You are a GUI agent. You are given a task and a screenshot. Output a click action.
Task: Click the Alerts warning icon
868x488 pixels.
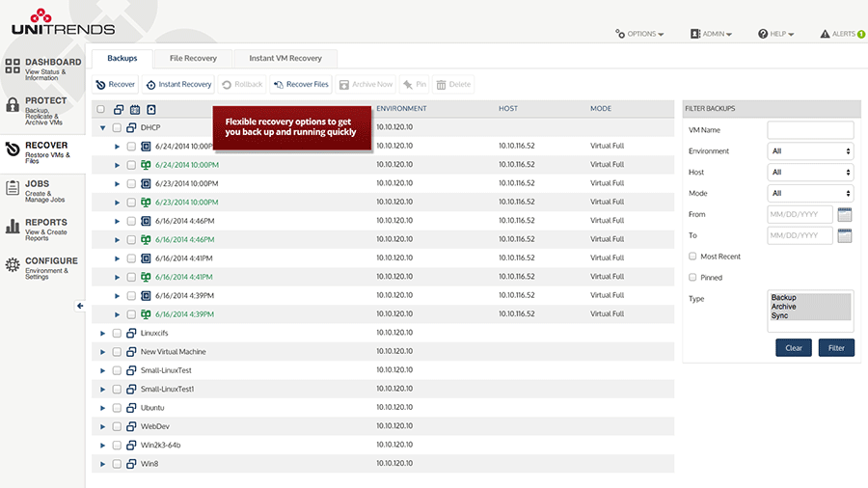[825, 34]
